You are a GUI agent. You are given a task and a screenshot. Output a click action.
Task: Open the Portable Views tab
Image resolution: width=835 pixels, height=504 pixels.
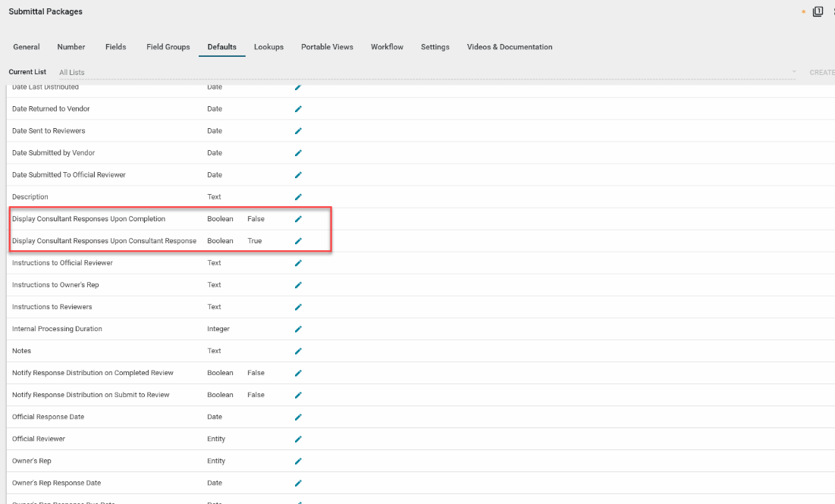[327, 47]
